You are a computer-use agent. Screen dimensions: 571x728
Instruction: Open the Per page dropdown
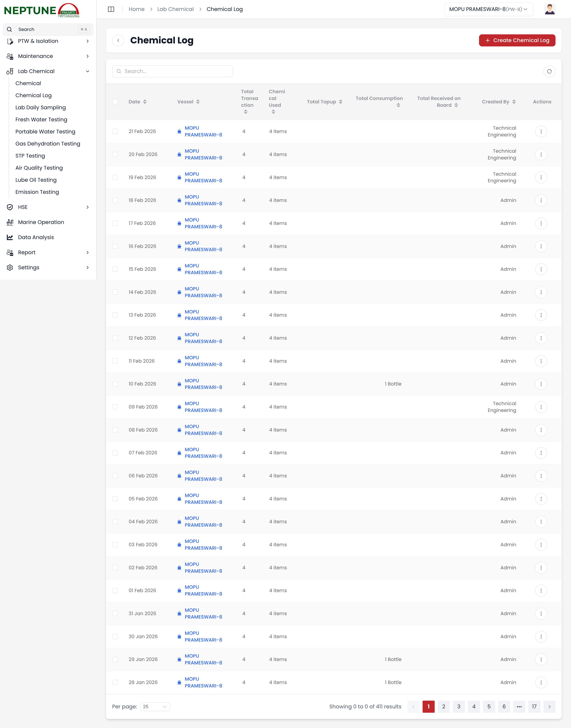pos(155,706)
